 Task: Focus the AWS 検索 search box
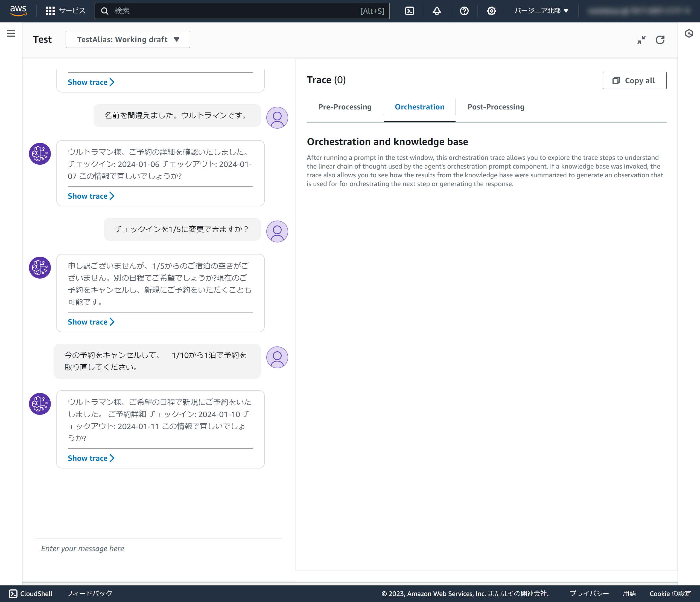tap(237, 11)
